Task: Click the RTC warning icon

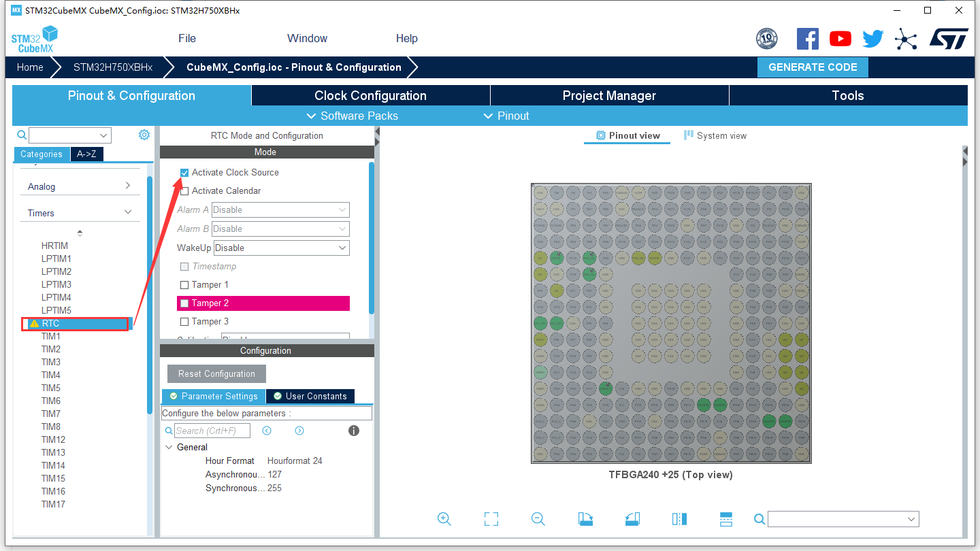Action: pyautogui.click(x=34, y=323)
